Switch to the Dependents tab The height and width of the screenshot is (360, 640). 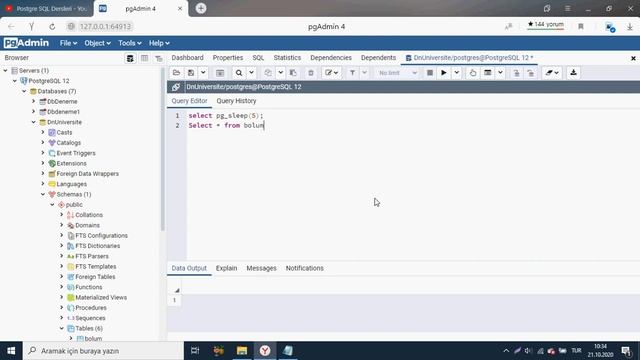click(x=378, y=58)
